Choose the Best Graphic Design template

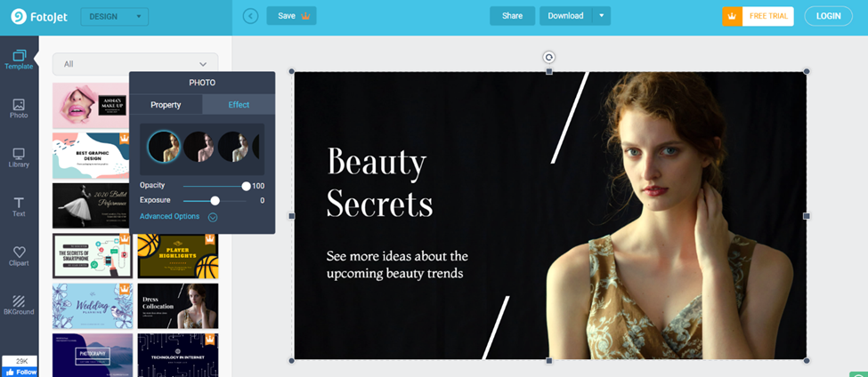click(92, 156)
